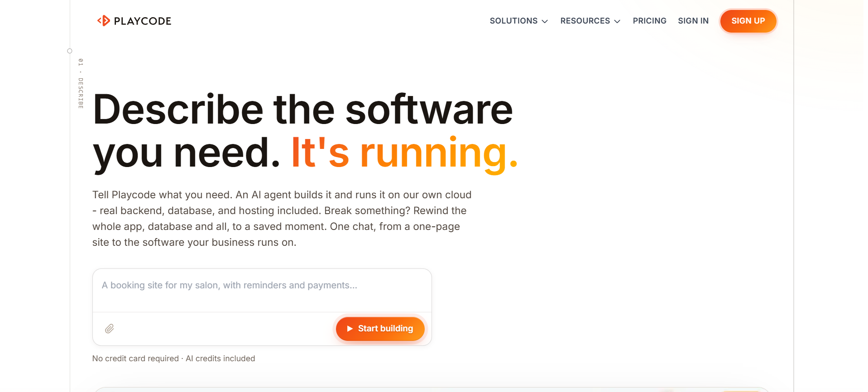The width and height of the screenshot is (868, 392).
Task: Expand the Solutions dropdown menu
Action: click(x=519, y=21)
